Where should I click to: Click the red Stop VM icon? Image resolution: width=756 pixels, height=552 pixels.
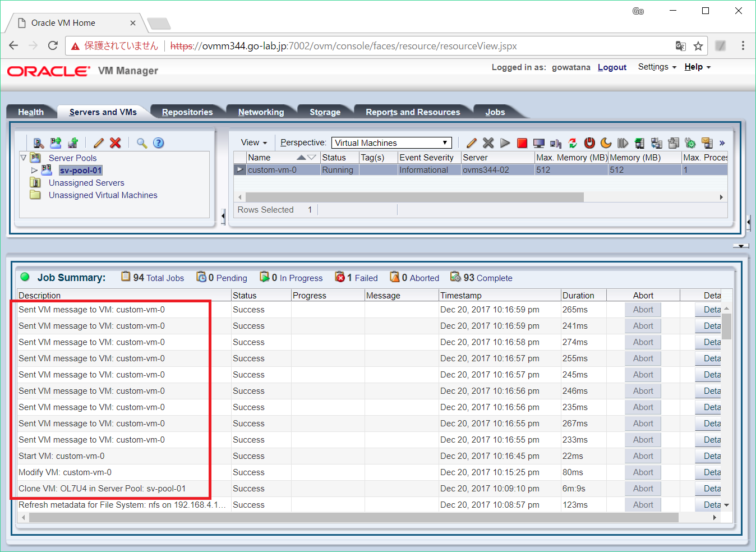point(522,143)
